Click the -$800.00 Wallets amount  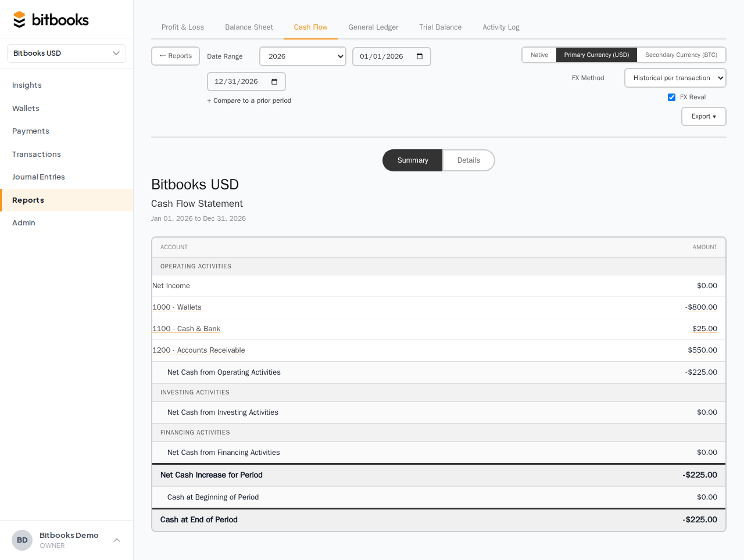701,307
